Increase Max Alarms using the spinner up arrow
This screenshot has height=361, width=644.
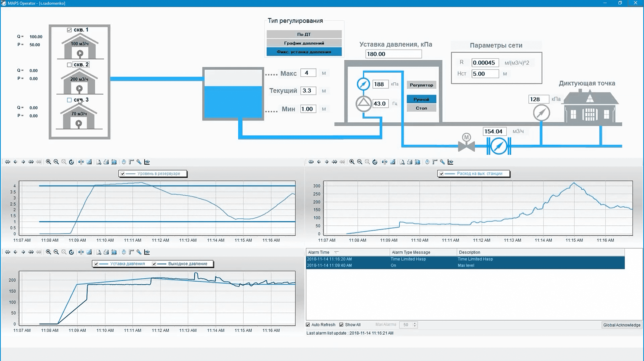click(x=415, y=323)
